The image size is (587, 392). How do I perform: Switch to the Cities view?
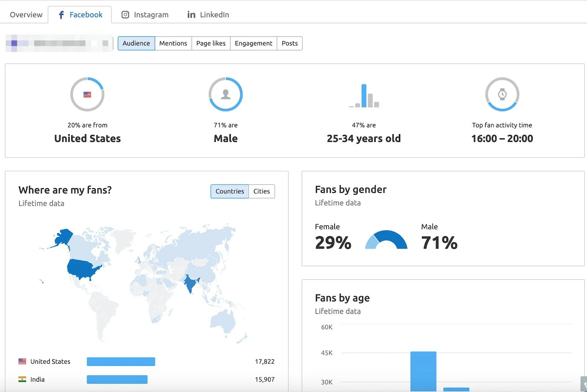[x=261, y=191]
